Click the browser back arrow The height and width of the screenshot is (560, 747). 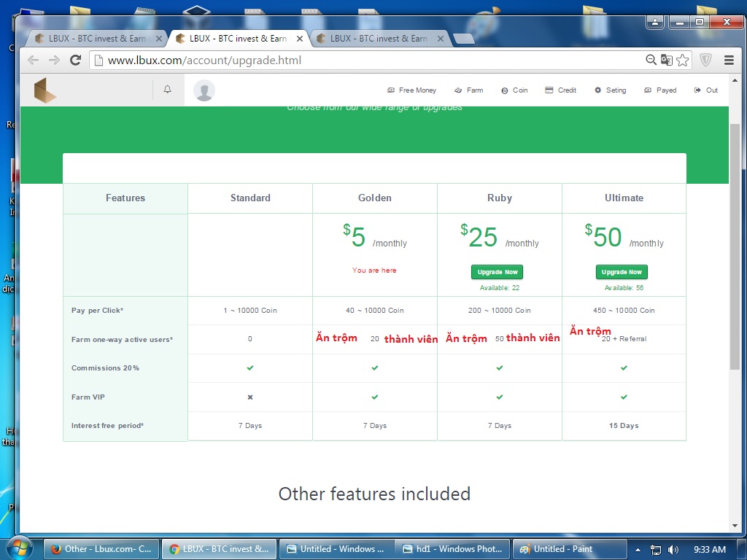point(33,60)
